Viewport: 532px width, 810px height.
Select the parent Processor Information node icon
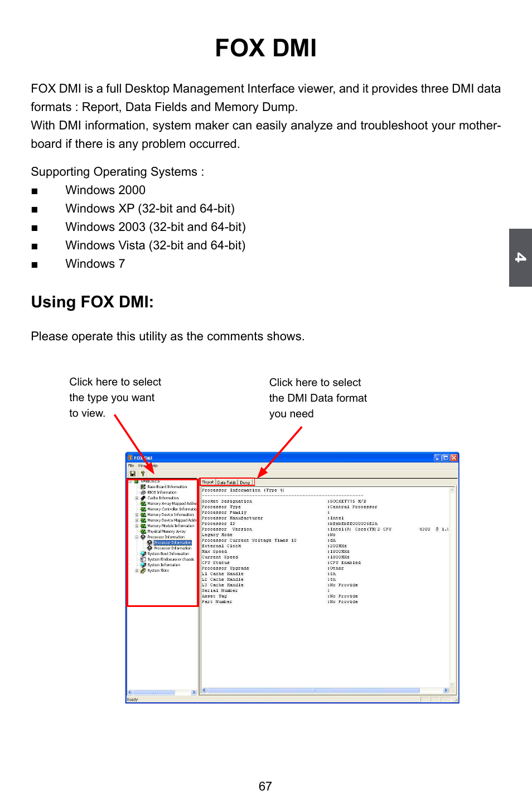(143, 537)
